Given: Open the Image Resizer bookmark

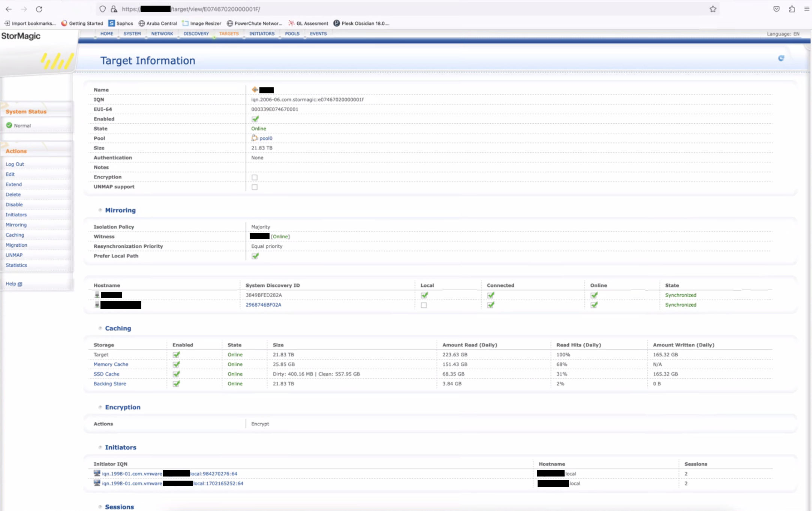Looking at the screenshot, I should 202,23.
